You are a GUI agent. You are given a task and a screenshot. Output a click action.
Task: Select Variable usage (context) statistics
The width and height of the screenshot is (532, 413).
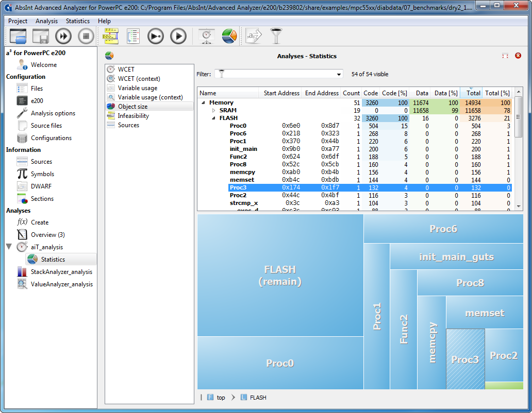[x=150, y=97]
